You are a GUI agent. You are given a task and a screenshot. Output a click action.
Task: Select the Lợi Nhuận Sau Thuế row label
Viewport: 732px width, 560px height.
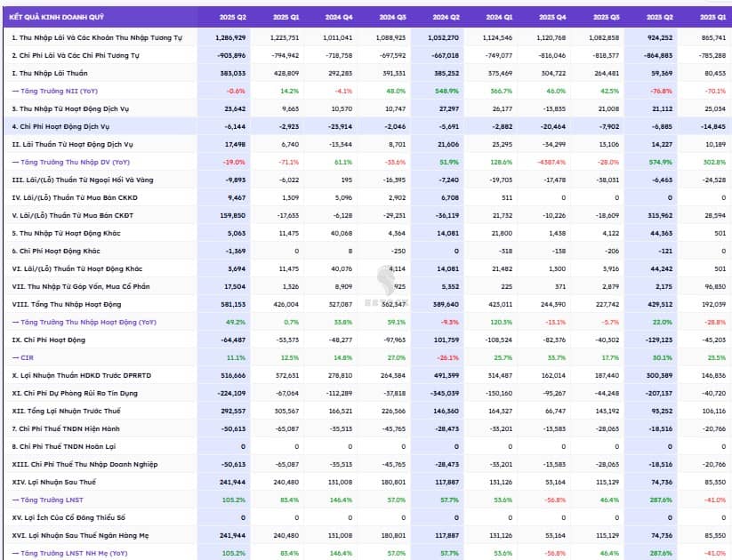pos(56,481)
